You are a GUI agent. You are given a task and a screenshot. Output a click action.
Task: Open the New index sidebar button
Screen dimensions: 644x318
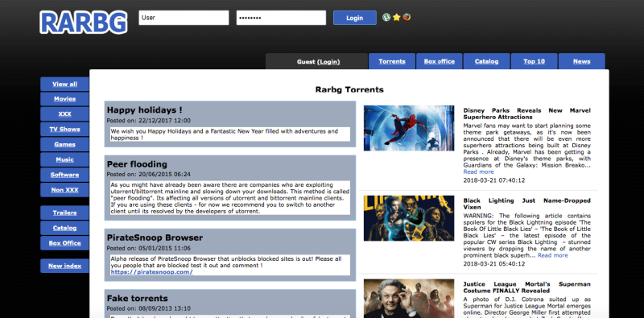(x=64, y=266)
